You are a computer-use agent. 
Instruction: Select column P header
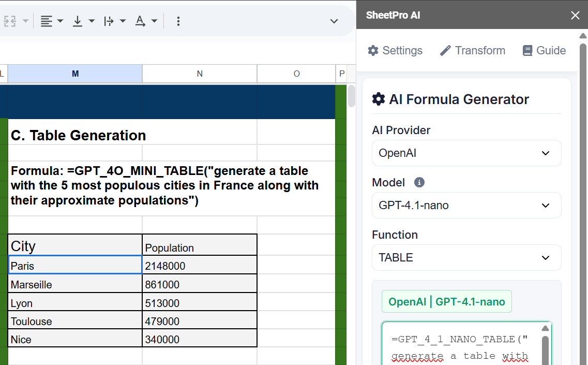click(341, 74)
